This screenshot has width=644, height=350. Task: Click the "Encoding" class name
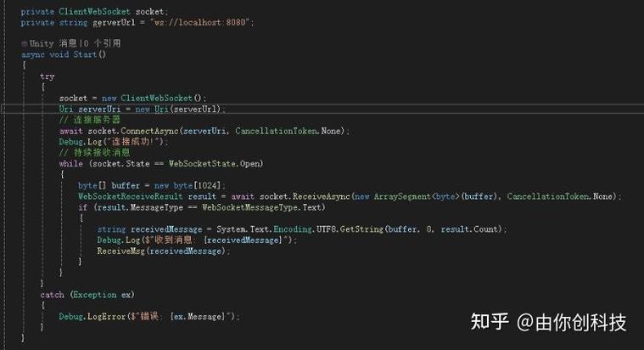[x=293, y=229]
